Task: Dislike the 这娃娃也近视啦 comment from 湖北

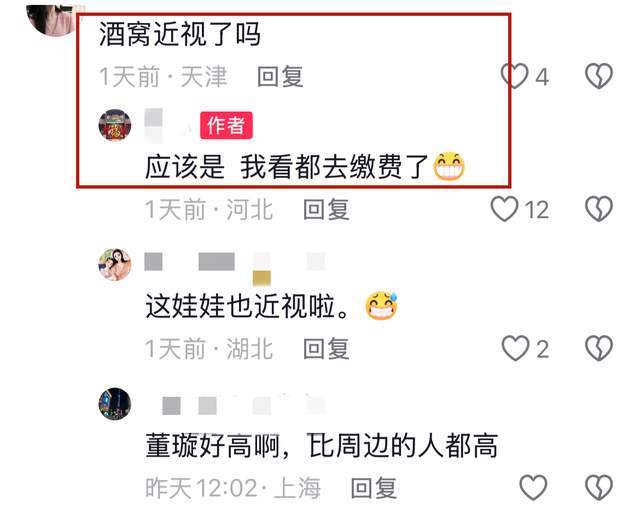Action: [x=599, y=348]
